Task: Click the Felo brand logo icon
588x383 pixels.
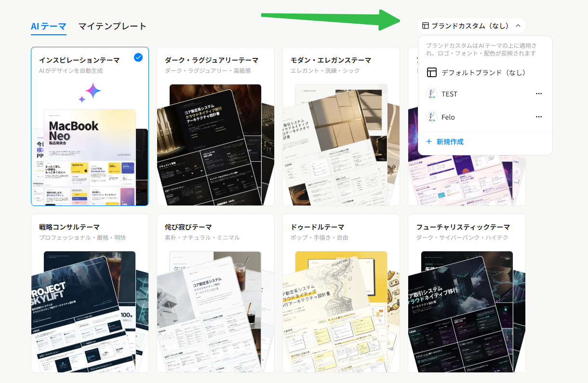Action: coord(432,117)
